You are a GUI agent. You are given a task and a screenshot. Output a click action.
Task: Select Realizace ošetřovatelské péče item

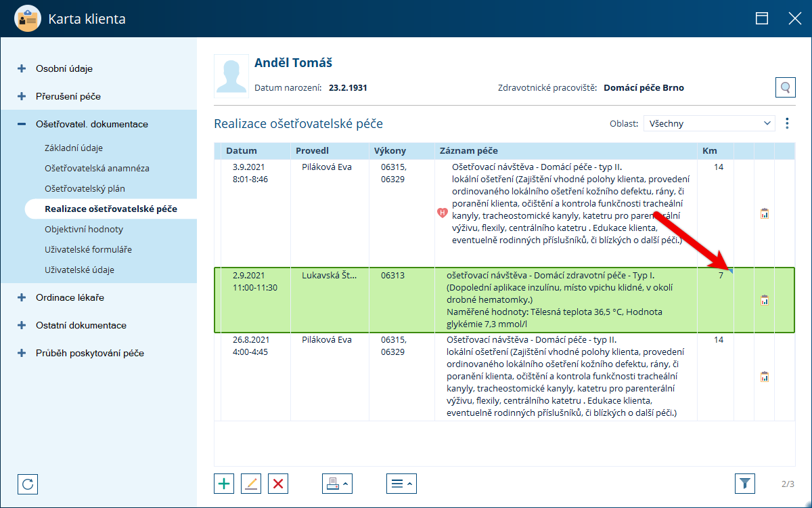[x=111, y=209]
